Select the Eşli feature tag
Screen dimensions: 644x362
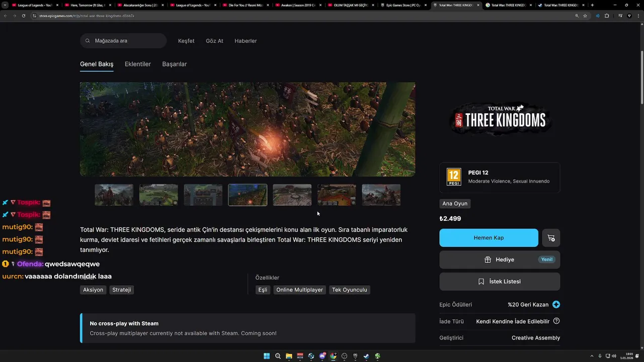click(x=263, y=290)
